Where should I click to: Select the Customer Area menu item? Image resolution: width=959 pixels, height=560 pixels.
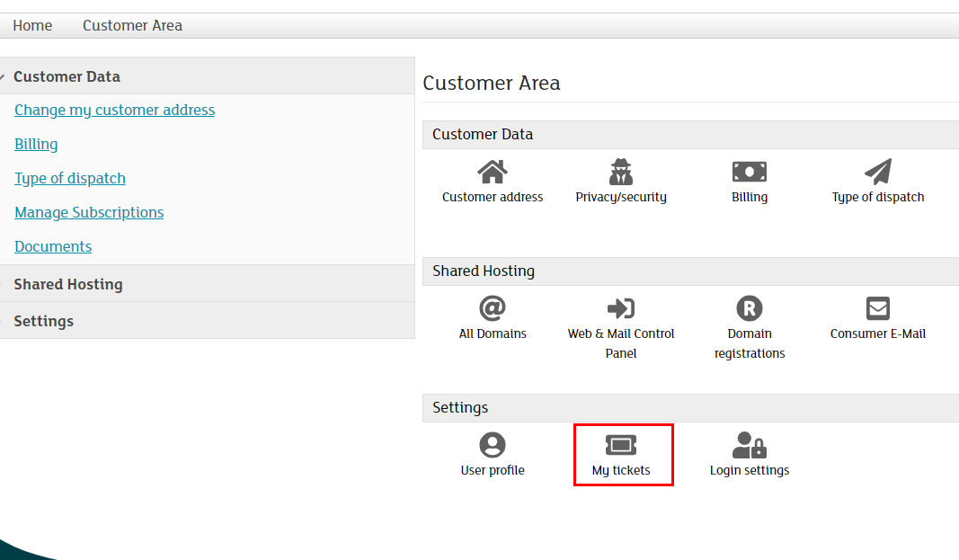[x=132, y=25]
